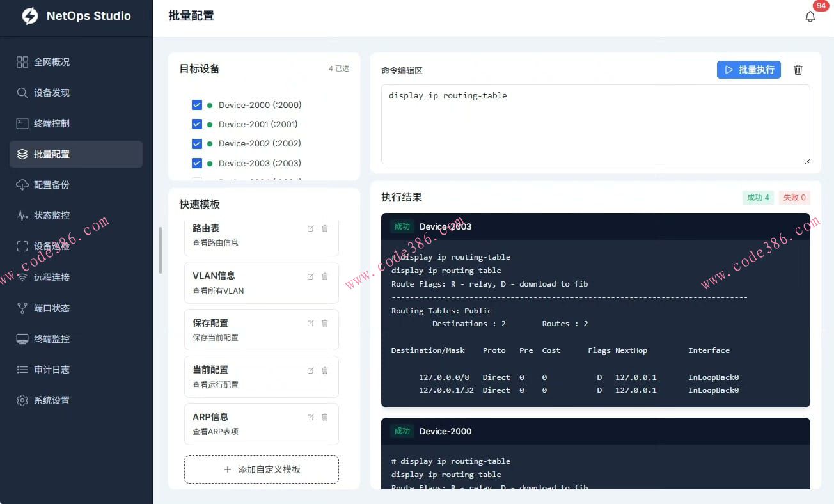Viewport: 834px width, 504px height.
Task: Uncheck the Device-2000 checkbox
Action: [x=197, y=104]
